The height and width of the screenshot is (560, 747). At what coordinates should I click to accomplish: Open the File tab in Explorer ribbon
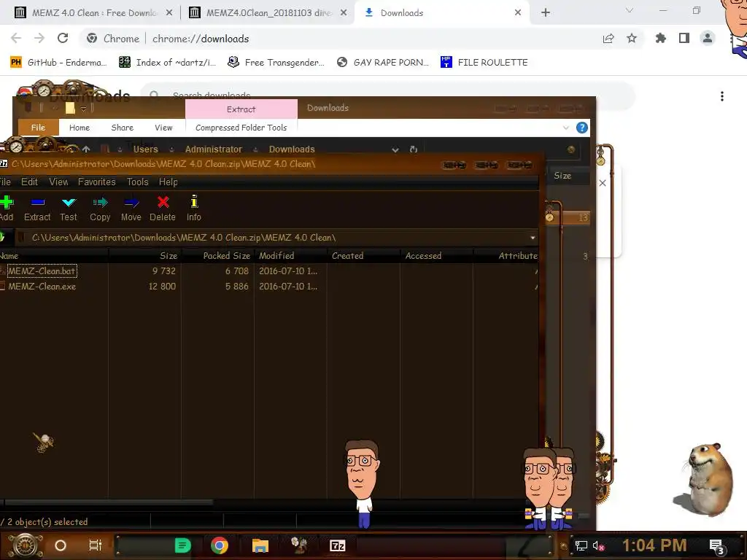(38, 128)
